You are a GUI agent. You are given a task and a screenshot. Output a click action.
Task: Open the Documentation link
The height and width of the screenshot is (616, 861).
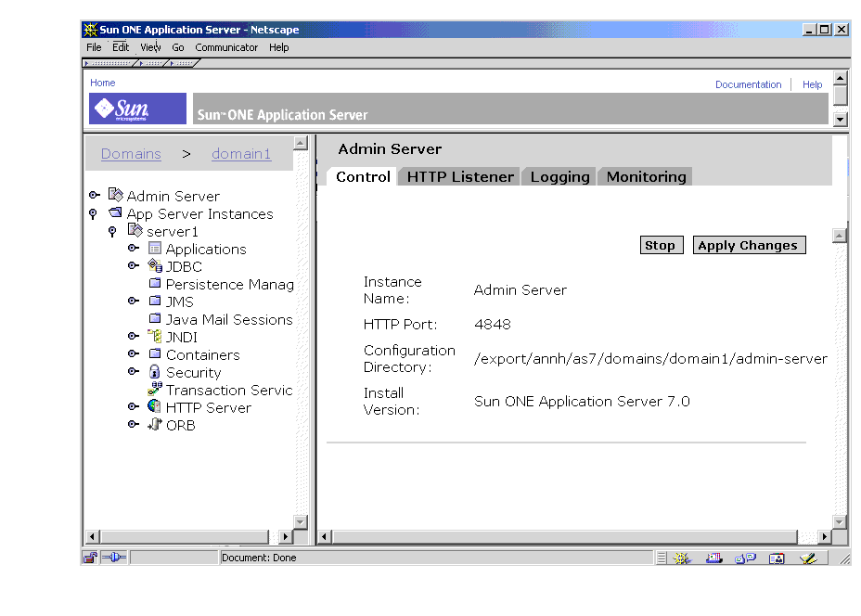pyautogui.click(x=748, y=84)
